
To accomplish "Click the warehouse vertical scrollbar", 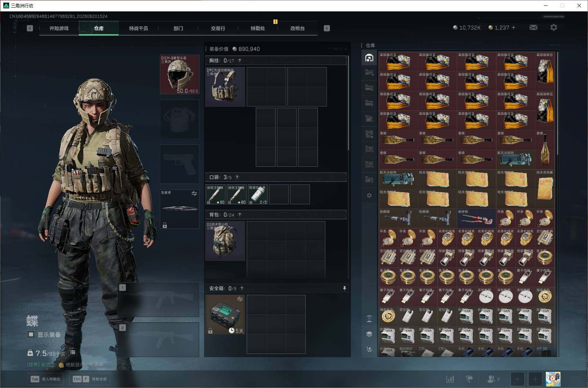I will [x=558, y=103].
